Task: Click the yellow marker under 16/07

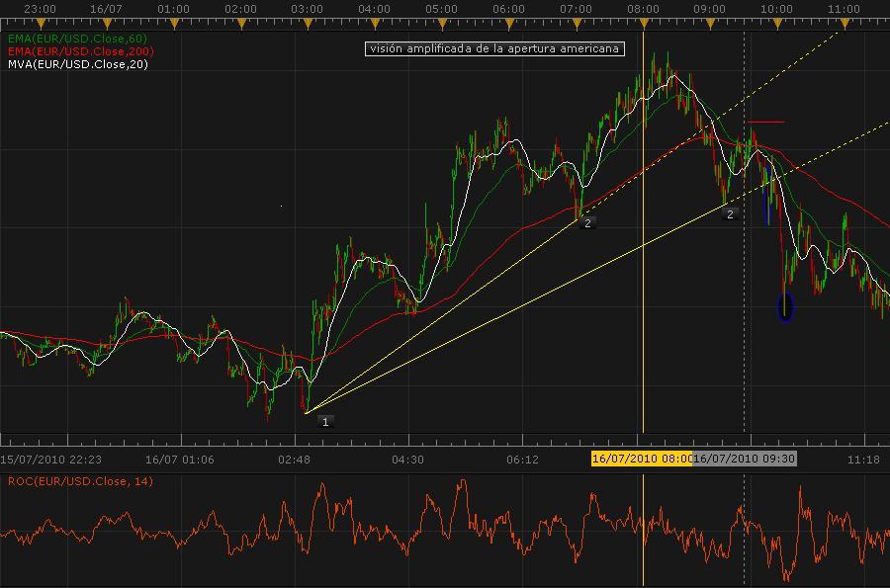Action: coord(107,24)
